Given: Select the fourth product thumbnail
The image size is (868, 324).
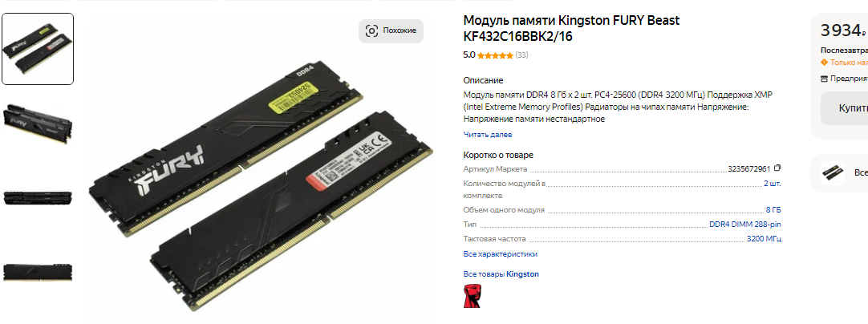Looking at the screenshot, I should (x=38, y=272).
